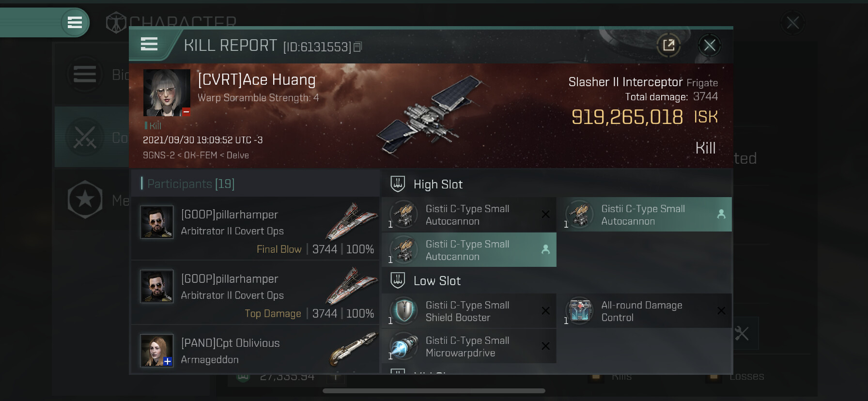Open pillarhamper's Final Blow participant entry
This screenshot has height=401, width=868.
(255, 229)
